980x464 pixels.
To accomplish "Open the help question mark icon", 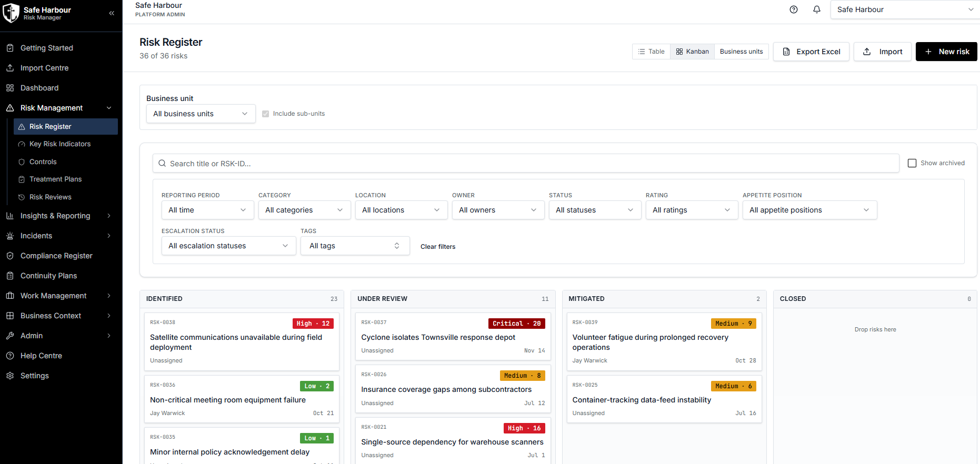I will click(794, 9).
